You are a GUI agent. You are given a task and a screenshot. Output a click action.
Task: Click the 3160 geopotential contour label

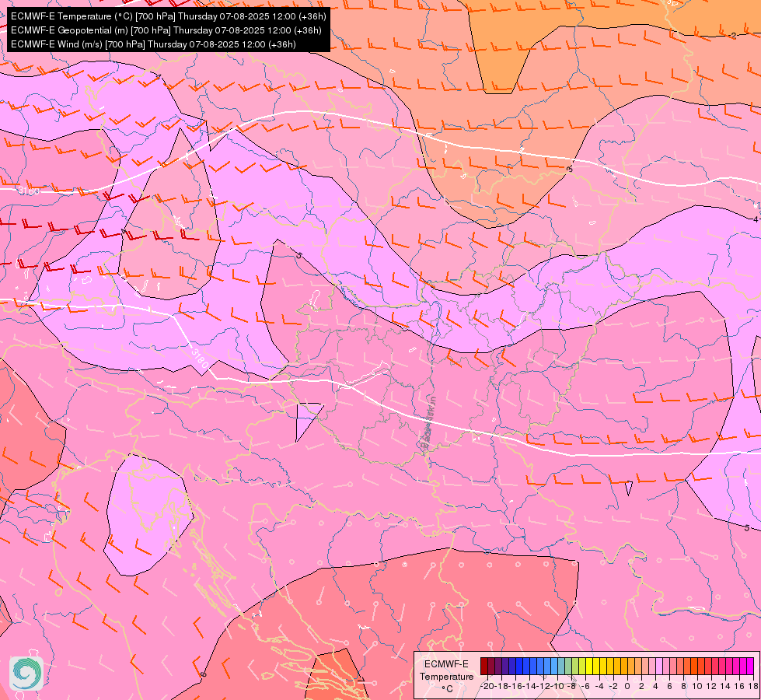[29, 191]
